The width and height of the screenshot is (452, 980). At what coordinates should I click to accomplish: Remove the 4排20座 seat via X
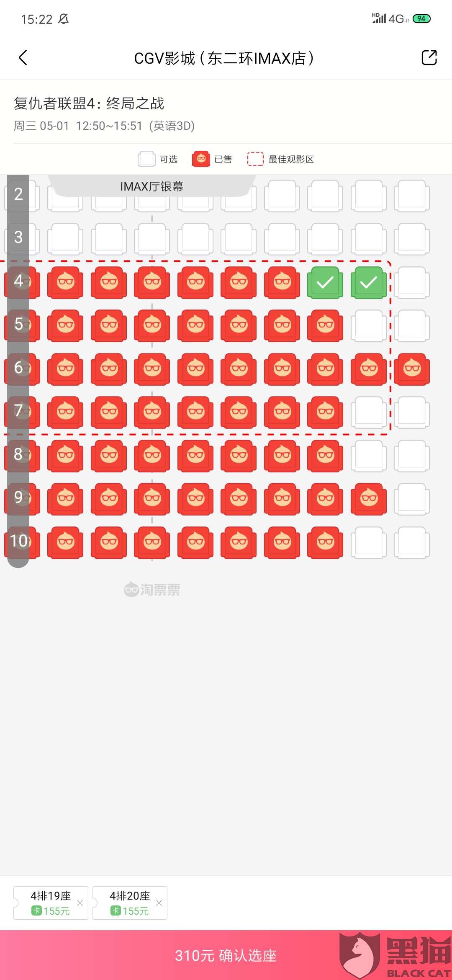159,903
